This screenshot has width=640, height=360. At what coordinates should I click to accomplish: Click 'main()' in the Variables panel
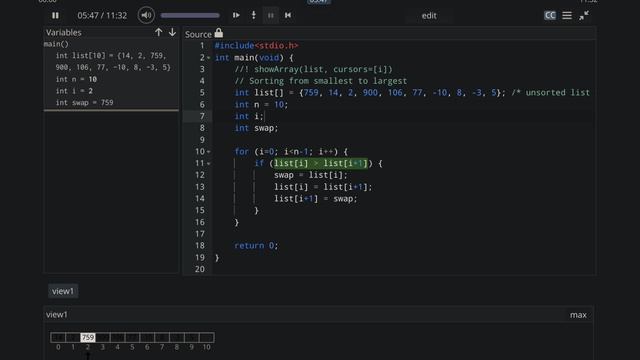coord(56,44)
